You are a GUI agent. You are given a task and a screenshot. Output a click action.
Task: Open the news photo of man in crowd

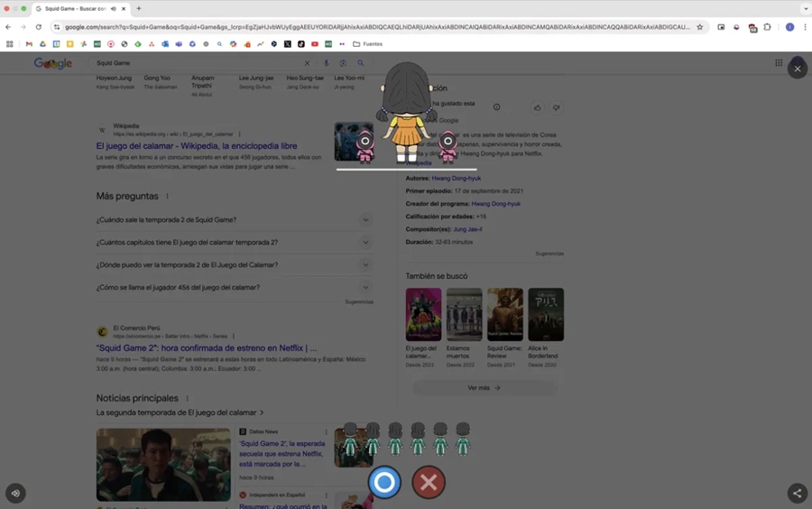click(x=163, y=465)
